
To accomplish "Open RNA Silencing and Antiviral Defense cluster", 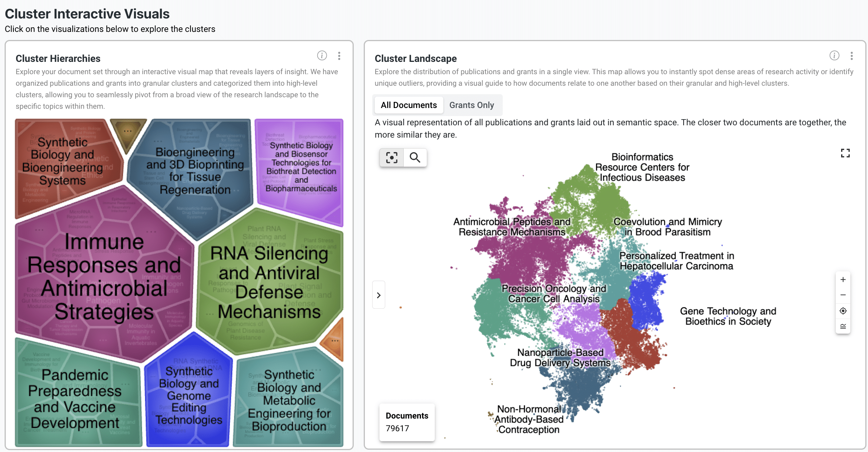I will [x=269, y=282].
